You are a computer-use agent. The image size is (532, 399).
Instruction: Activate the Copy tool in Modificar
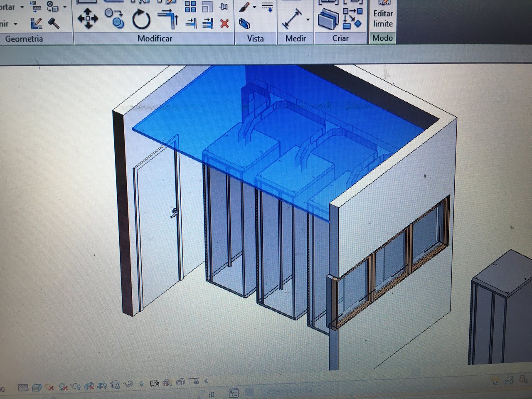tap(114, 19)
